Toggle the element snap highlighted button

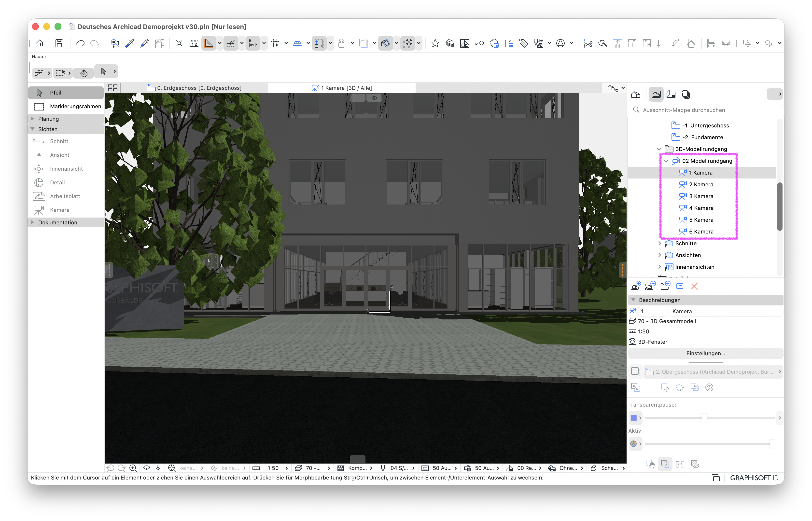point(319,43)
